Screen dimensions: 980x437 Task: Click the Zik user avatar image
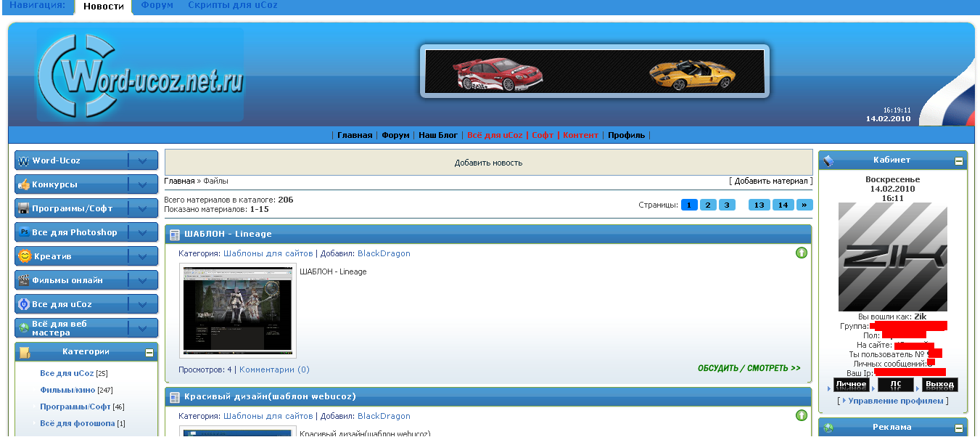tap(893, 257)
